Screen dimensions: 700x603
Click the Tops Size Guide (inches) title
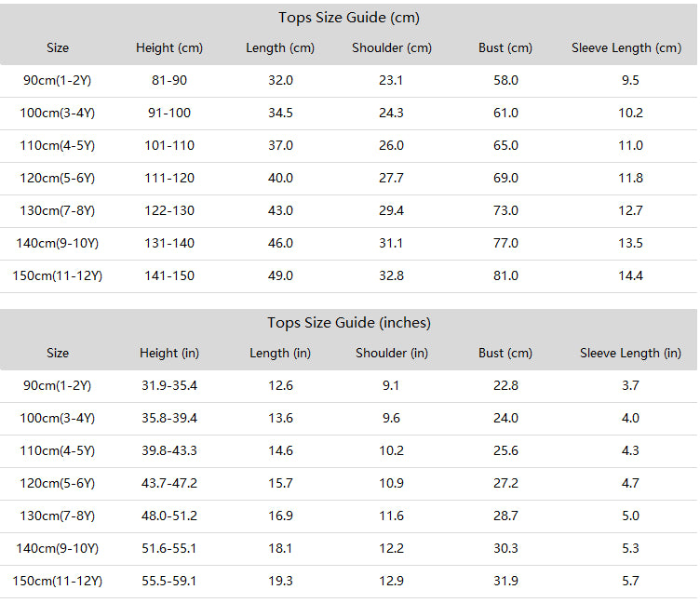(x=349, y=323)
